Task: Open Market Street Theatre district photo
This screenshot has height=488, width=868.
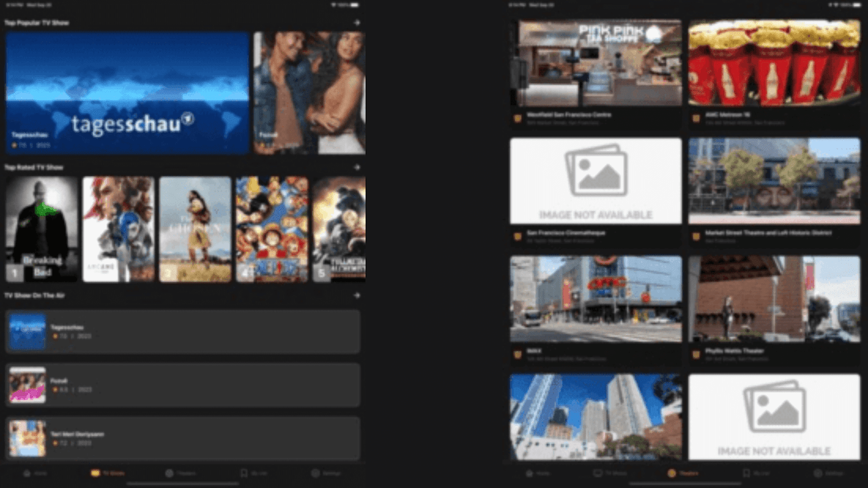Action: [x=774, y=181]
